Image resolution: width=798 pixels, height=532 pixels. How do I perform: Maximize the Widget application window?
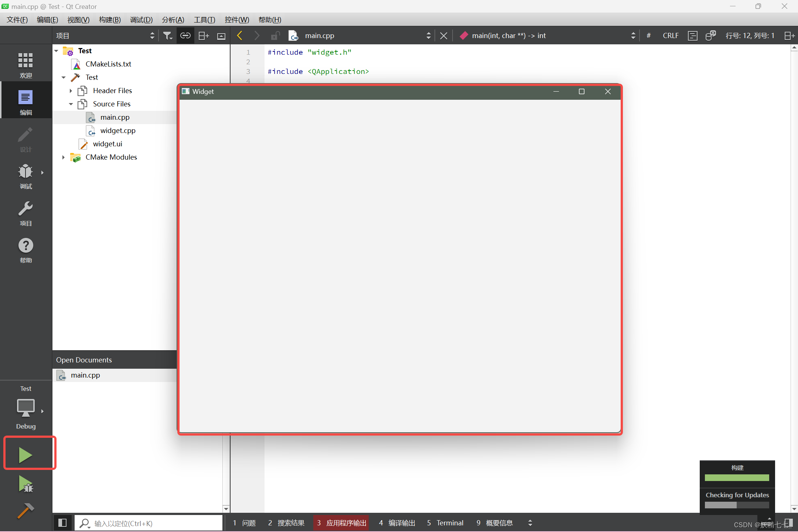[582, 91]
